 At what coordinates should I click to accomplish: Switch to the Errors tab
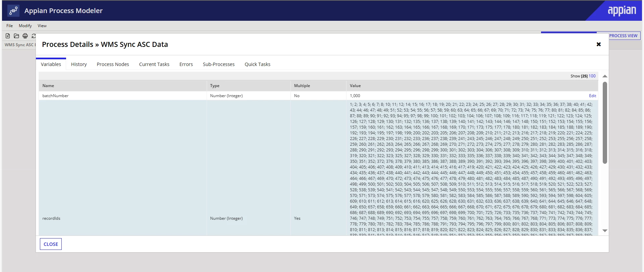[186, 64]
